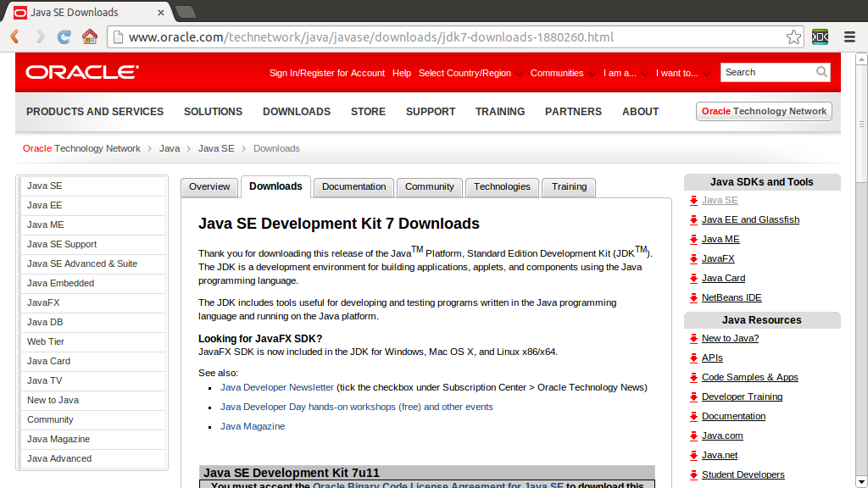The width and height of the screenshot is (868, 488).
Task: Select Java TV in left sidebar
Action: pos(93,380)
